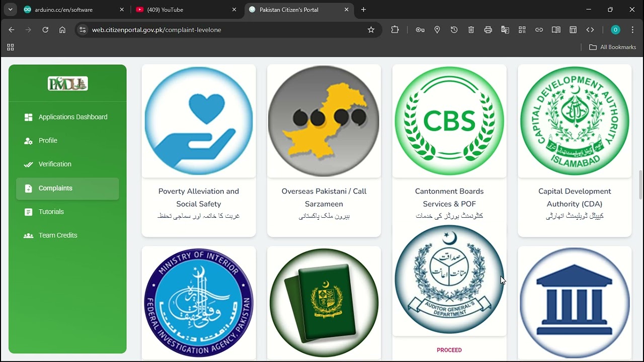View site information in address bar
The image size is (644, 362).
pyautogui.click(x=83, y=30)
